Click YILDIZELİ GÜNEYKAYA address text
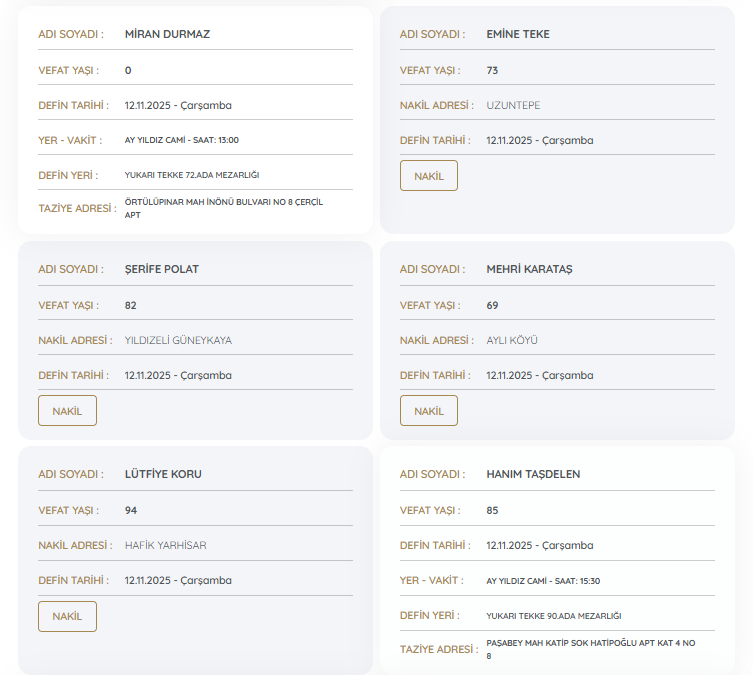Image resolution: width=753 pixels, height=675 pixels. 178,340
